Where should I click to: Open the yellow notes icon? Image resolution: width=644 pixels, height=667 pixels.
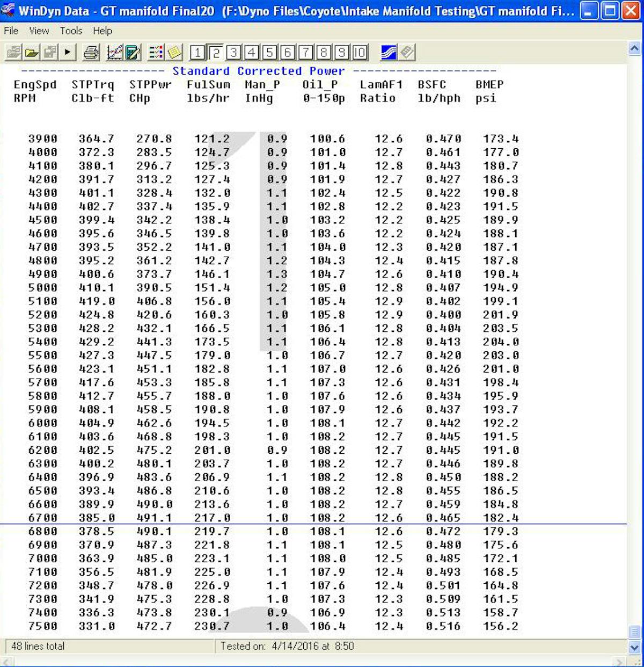pyautogui.click(x=174, y=52)
